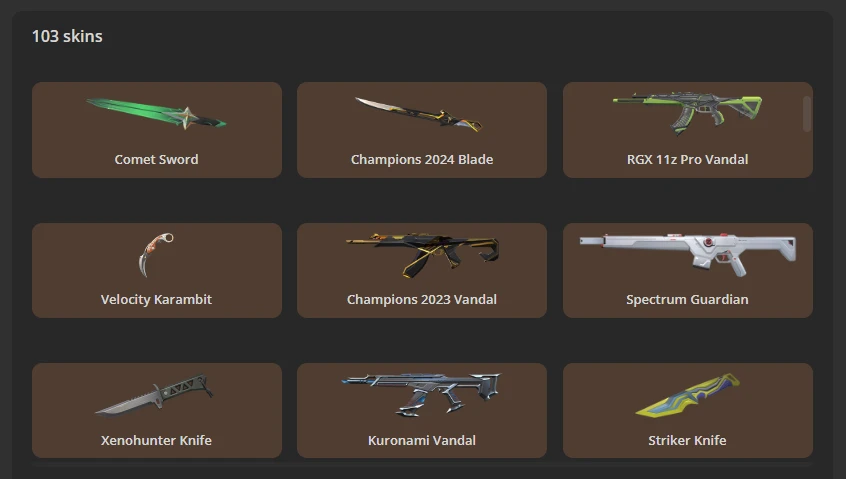This screenshot has width=846, height=479.
Task: Click the RGX 11z Pro Vandal rifle image
Action: point(687,113)
